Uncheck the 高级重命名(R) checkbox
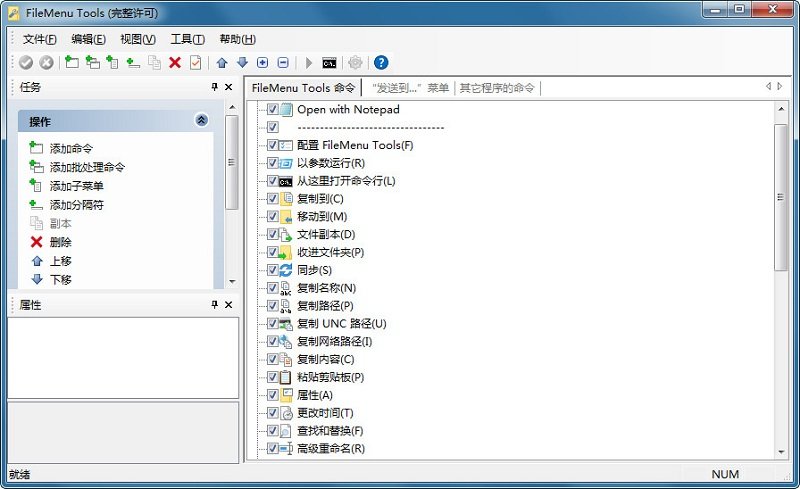The height and width of the screenshot is (489, 800). 273,448
